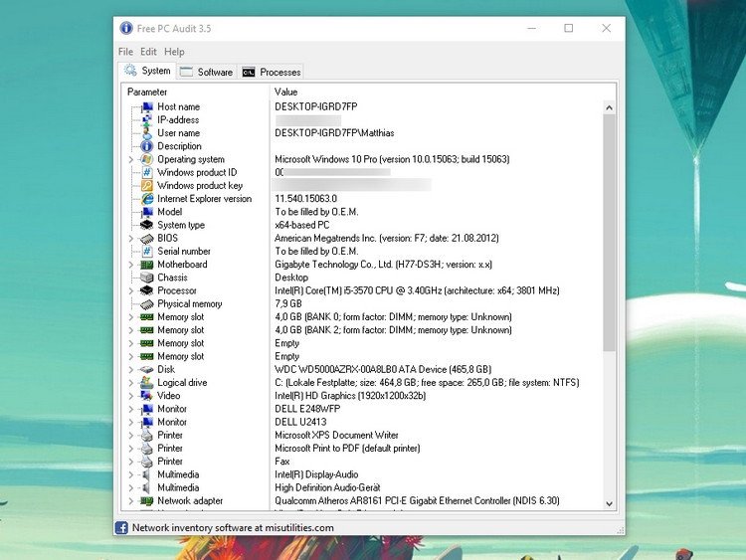
Task: Expand the DELL U2413 Monitor node
Action: coord(131,422)
